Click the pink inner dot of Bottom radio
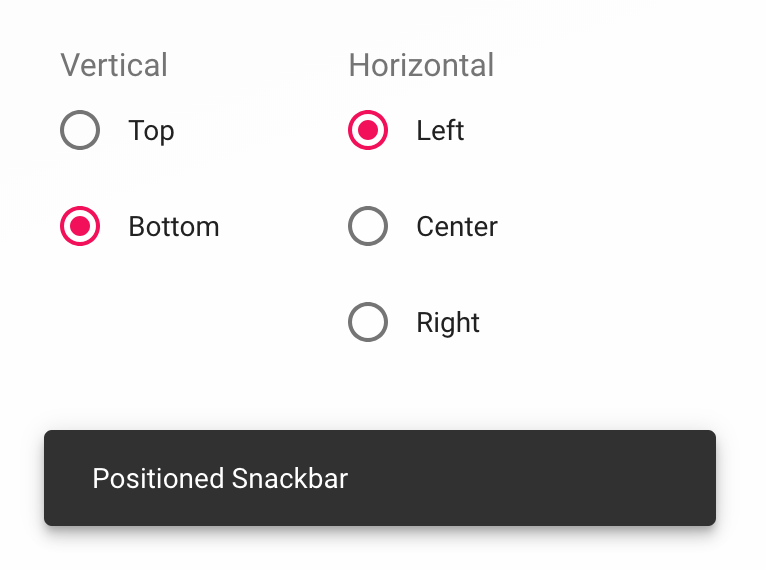This screenshot has width=766, height=570. click(x=80, y=226)
